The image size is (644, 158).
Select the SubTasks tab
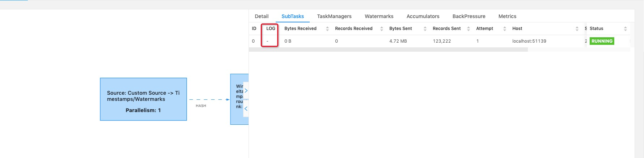(293, 16)
